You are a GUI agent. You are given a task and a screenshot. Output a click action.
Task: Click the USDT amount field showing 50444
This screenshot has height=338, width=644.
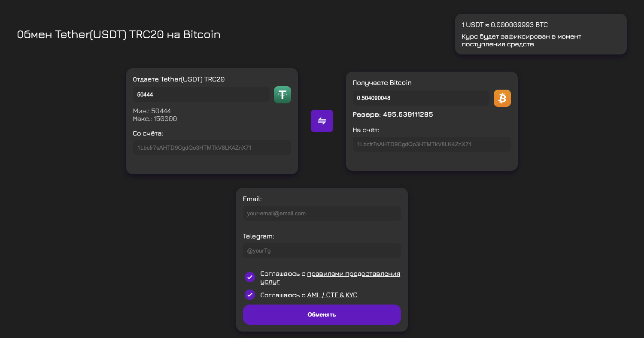tap(201, 94)
